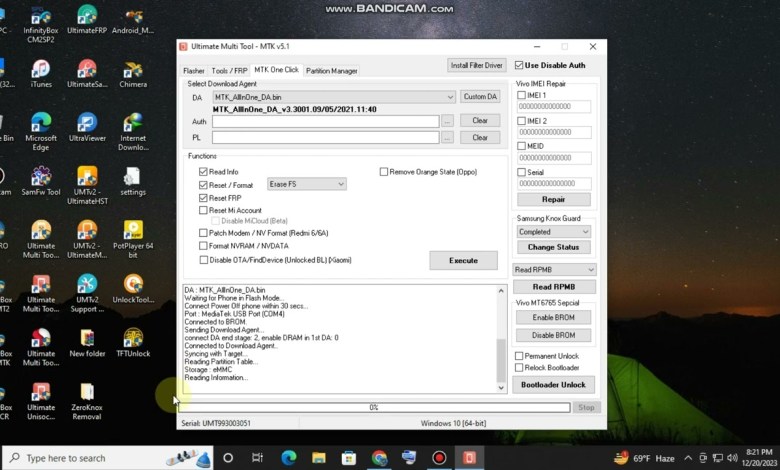This screenshot has width=780, height=470.
Task: Switch to the Tools / FRP tab
Action: [229, 71]
